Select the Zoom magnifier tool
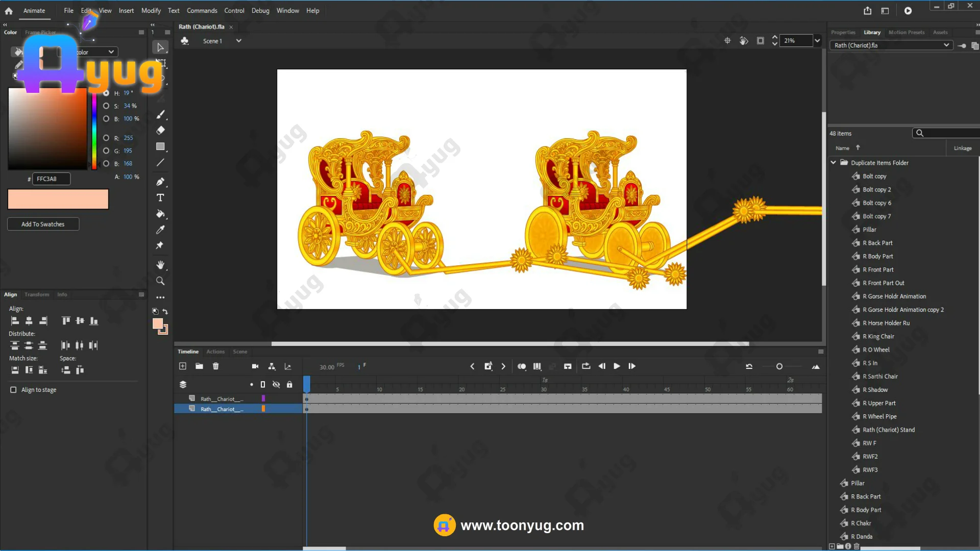The height and width of the screenshot is (551, 980). [160, 281]
